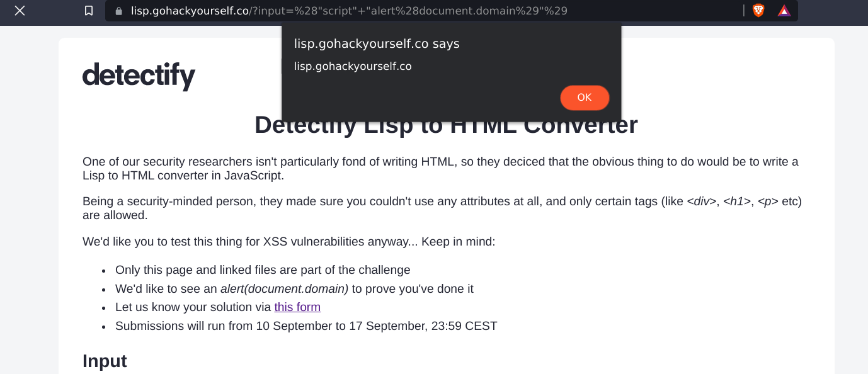Click the detectify logo
This screenshot has width=868, height=374.
click(x=139, y=76)
